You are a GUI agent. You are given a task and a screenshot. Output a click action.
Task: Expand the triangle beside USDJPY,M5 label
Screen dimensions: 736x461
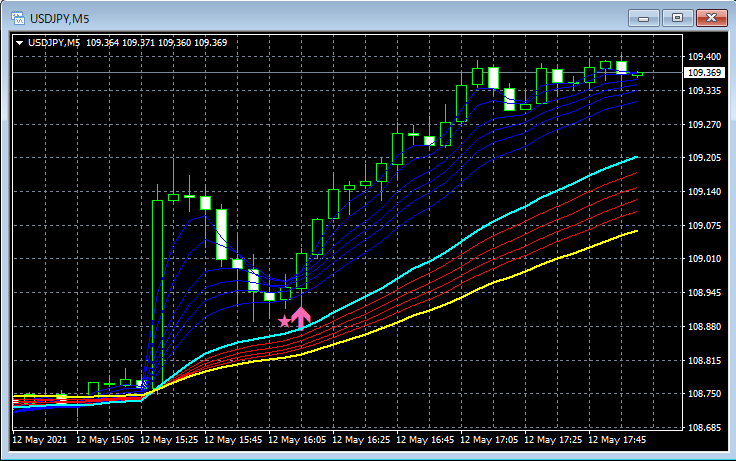tap(20, 43)
